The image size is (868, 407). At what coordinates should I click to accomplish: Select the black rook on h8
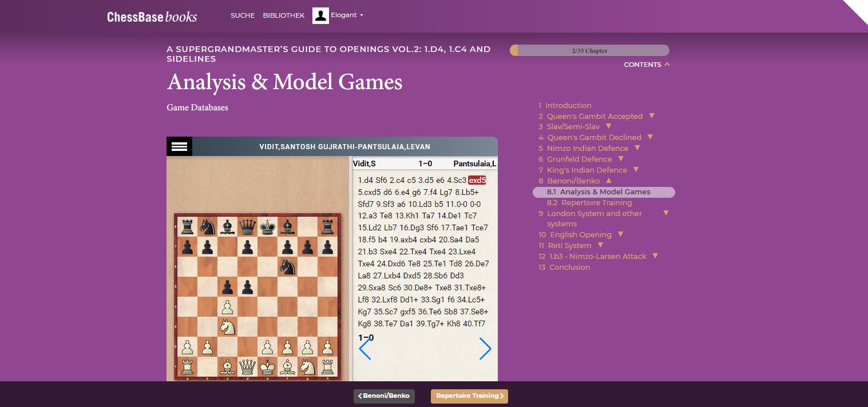(x=328, y=228)
